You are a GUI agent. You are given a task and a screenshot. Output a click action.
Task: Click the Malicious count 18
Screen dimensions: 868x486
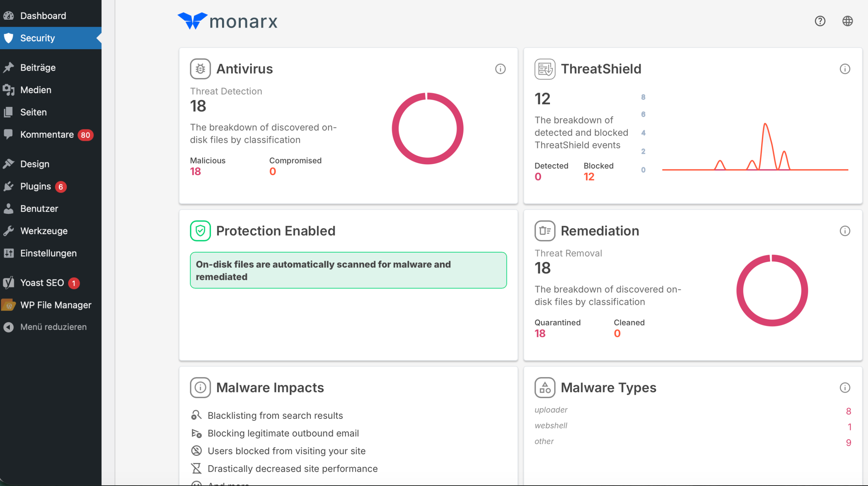point(195,171)
